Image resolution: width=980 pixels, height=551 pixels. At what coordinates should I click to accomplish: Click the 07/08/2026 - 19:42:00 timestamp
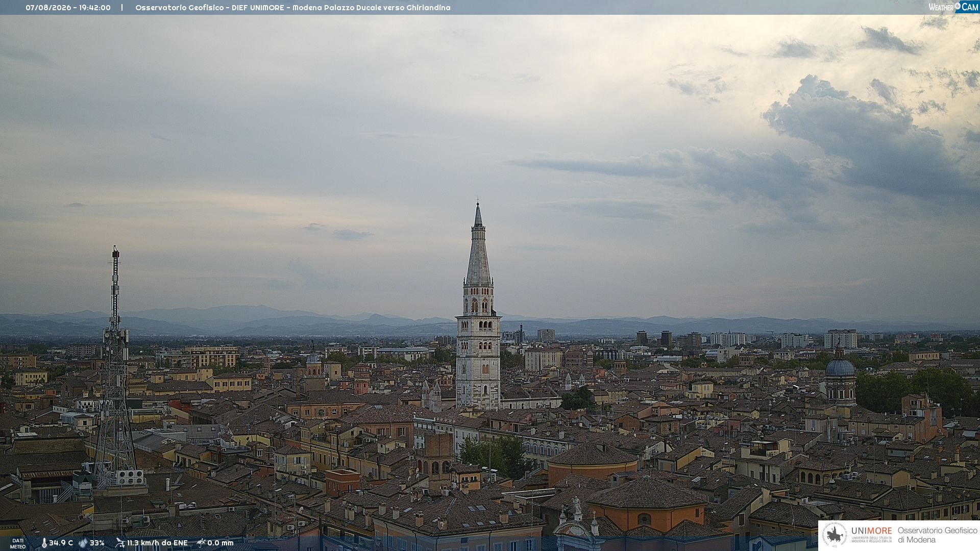coord(68,8)
